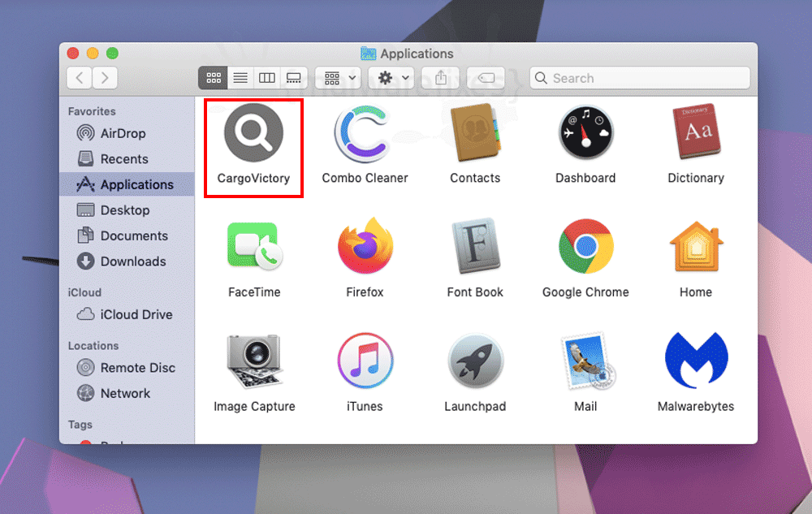Select the Home app icon

696,246
